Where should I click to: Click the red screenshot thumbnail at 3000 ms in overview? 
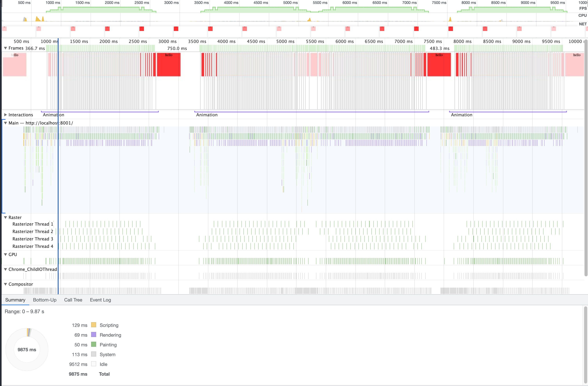(176, 29)
